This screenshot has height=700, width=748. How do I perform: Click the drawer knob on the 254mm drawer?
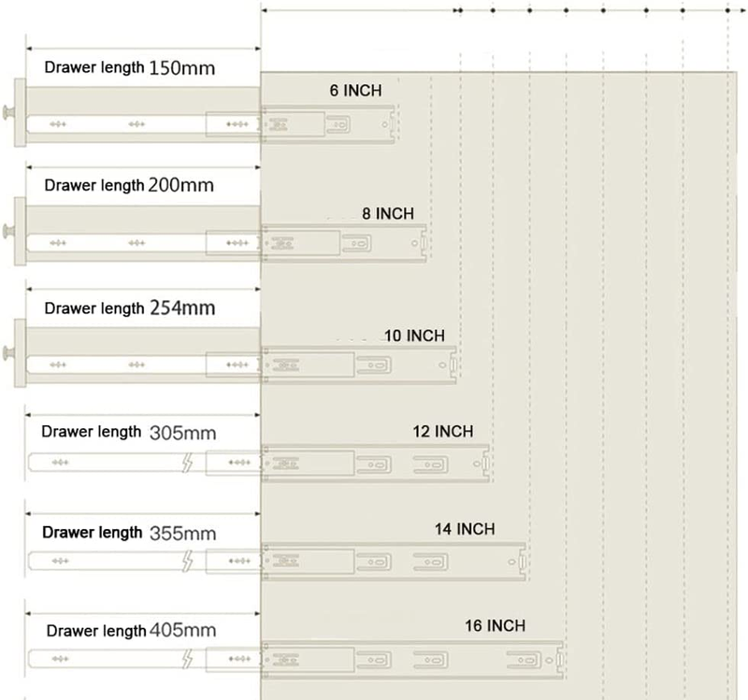tap(8, 353)
